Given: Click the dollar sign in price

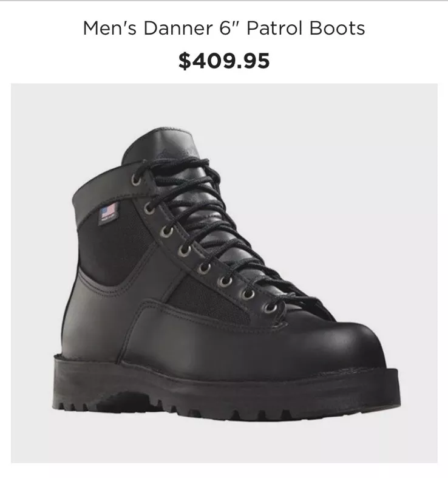Looking at the screenshot, I should pos(184,61).
